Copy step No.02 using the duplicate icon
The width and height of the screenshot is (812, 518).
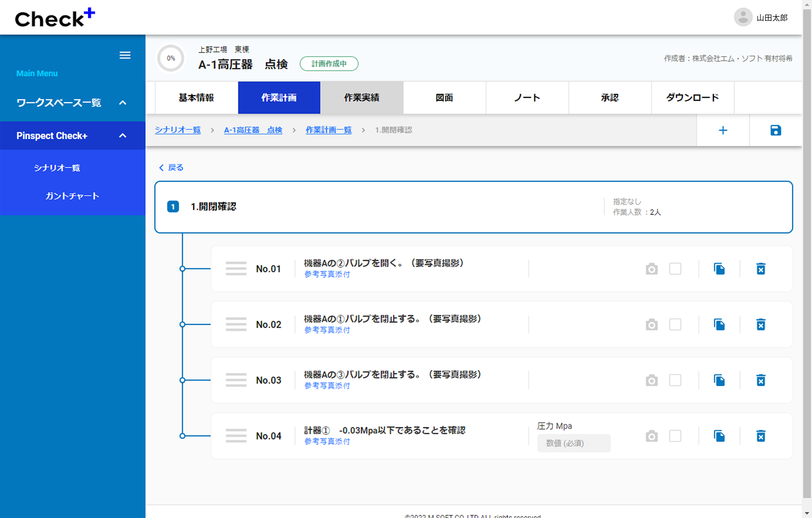[x=719, y=324]
